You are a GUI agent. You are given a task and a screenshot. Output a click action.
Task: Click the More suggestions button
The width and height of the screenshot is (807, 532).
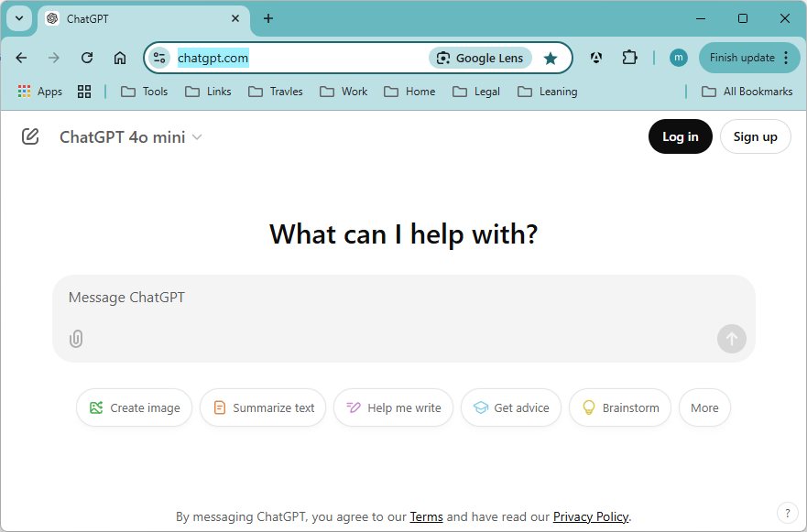pyautogui.click(x=704, y=408)
